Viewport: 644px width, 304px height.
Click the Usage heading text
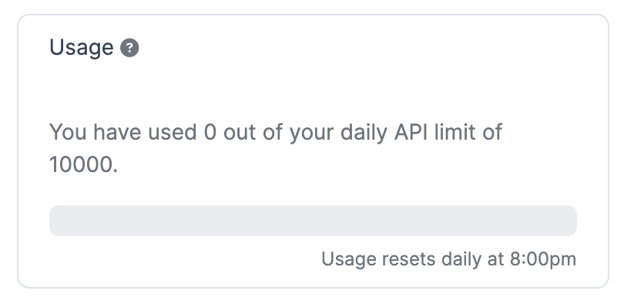click(82, 48)
